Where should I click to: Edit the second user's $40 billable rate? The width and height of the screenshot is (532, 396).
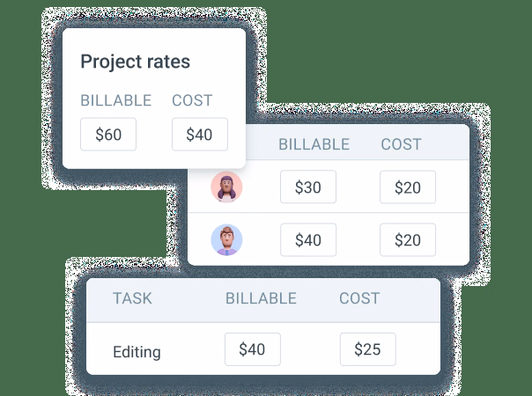pos(308,239)
